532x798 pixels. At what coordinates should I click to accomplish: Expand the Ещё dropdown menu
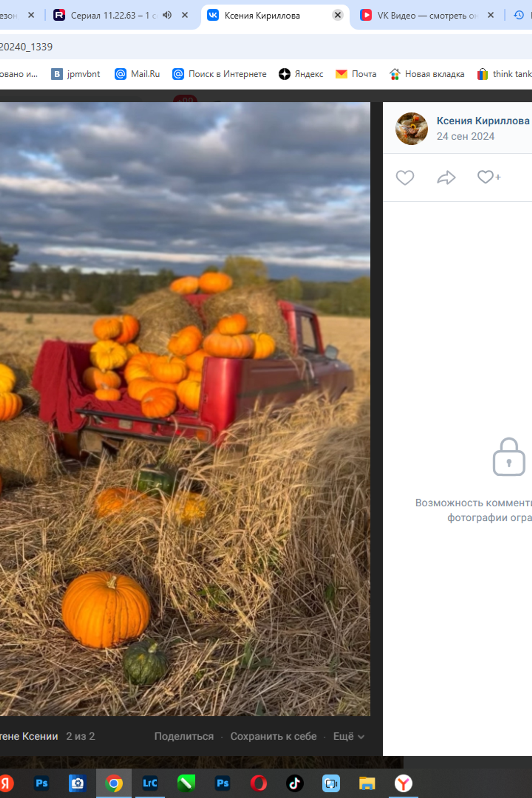[349, 736]
